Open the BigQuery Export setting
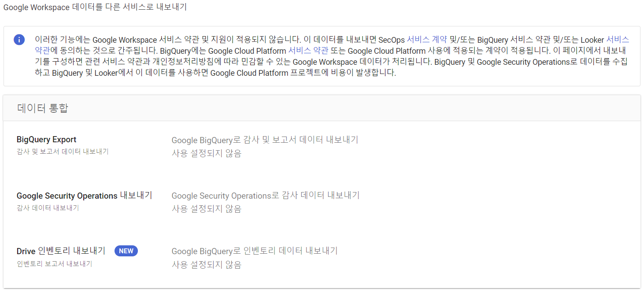644x296 pixels. point(322,146)
